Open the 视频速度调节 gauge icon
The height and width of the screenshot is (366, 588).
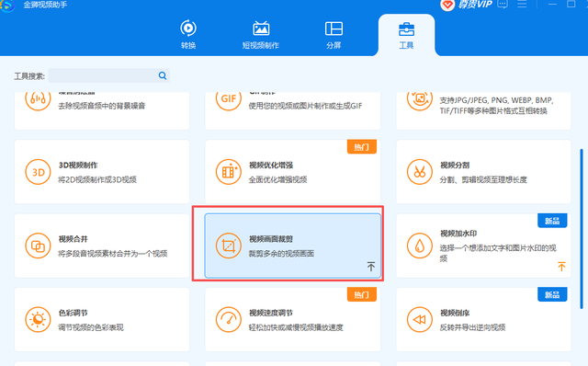(229, 320)
